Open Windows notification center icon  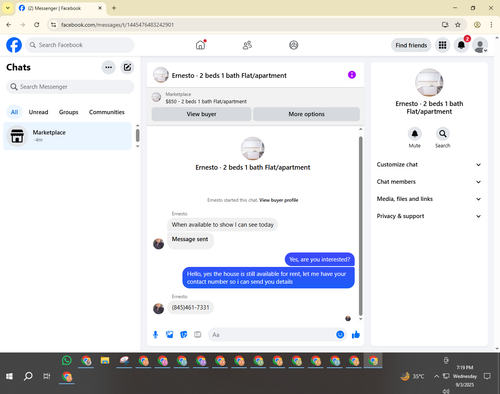487,376
